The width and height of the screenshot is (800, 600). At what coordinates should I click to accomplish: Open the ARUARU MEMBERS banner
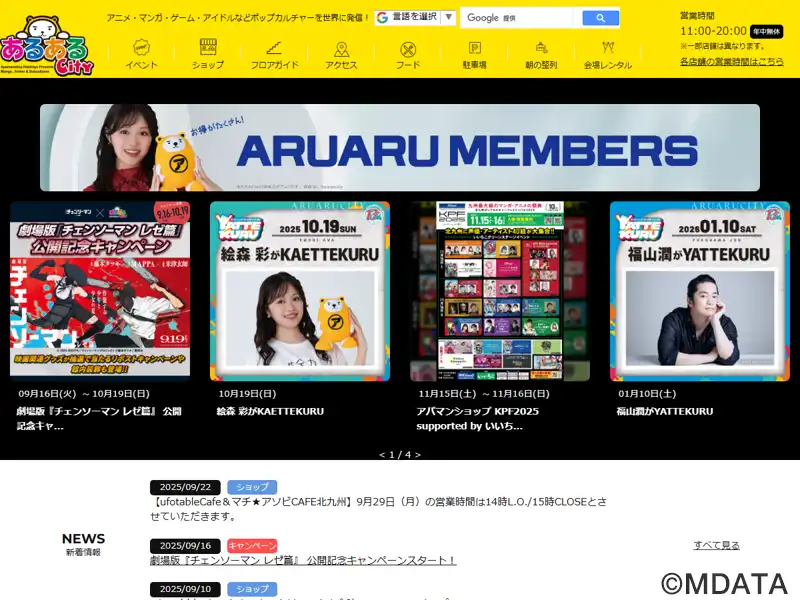point(400,147)
